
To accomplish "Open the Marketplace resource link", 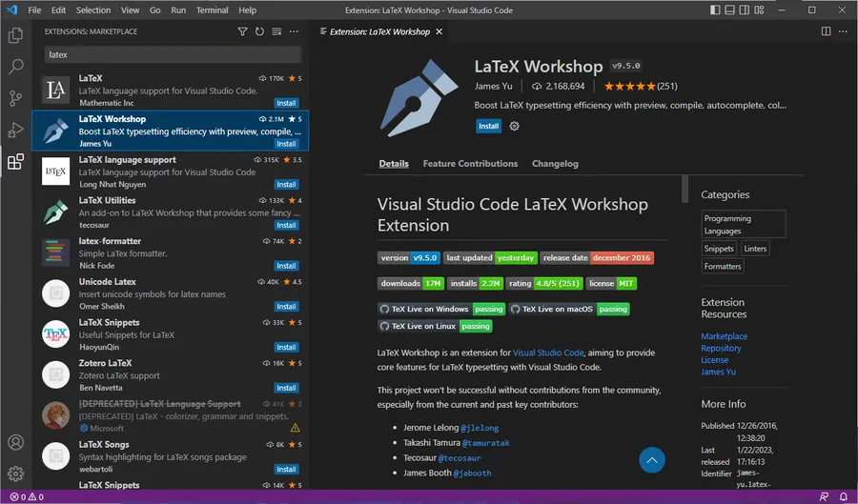I will pos(724,336).
